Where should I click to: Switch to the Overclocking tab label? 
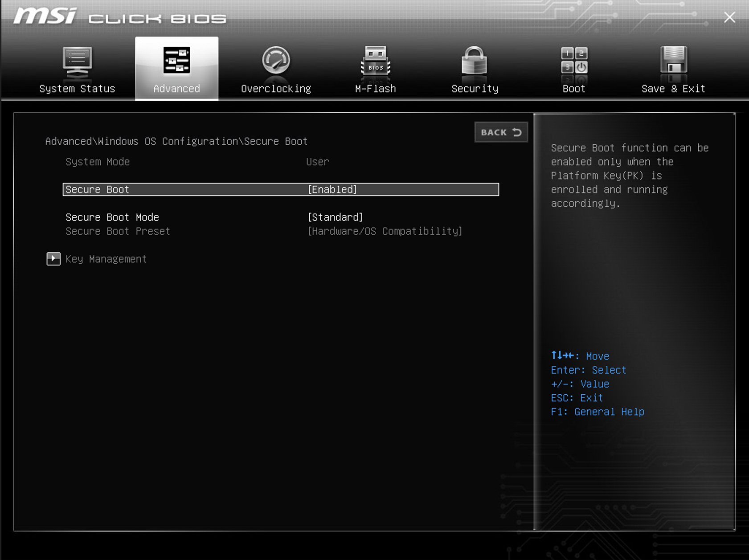click(x=276, y=89)
